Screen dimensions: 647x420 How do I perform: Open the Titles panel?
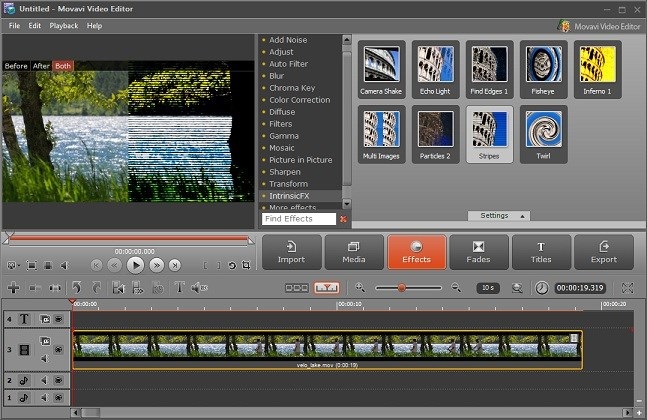(x=542, y=252)
